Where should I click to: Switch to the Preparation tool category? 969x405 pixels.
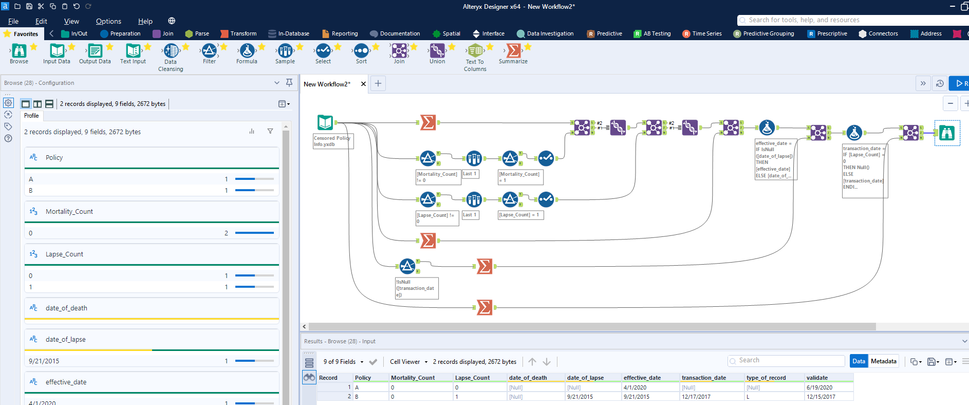(120, 33)
